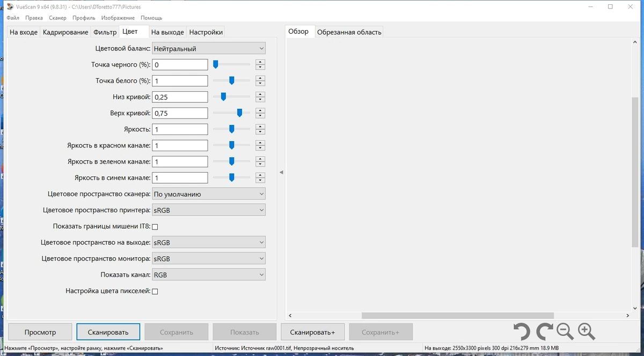Screen dimensions: 644x356
Task: Rotate image left with counterclockwise arrow icon
Action: pyautogui.click(x=521, y=332)
